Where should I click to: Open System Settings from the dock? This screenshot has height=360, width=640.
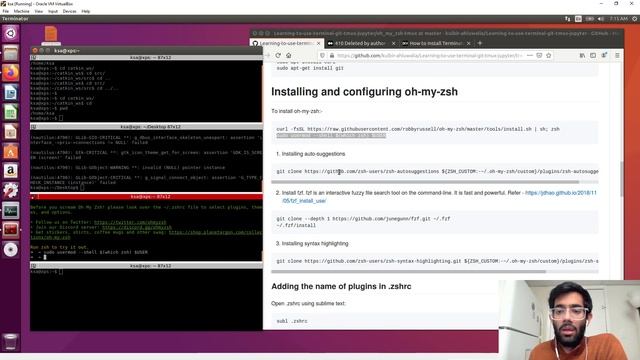(10, 191)
